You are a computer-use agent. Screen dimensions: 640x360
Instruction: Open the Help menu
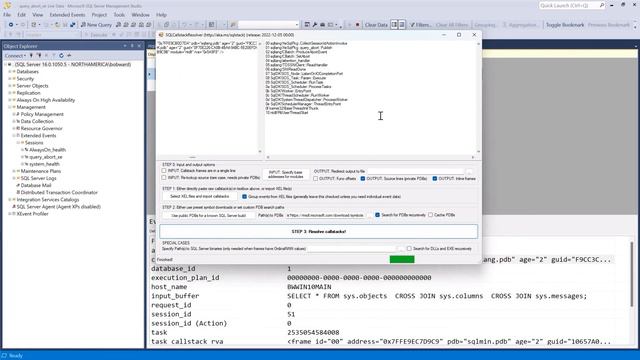click(162, 15)
